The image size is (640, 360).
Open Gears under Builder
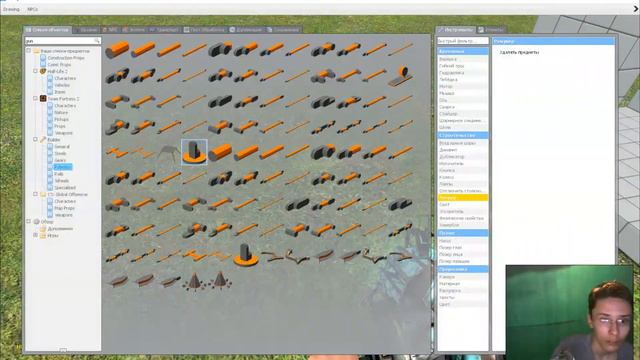click(x=60, y=160)
